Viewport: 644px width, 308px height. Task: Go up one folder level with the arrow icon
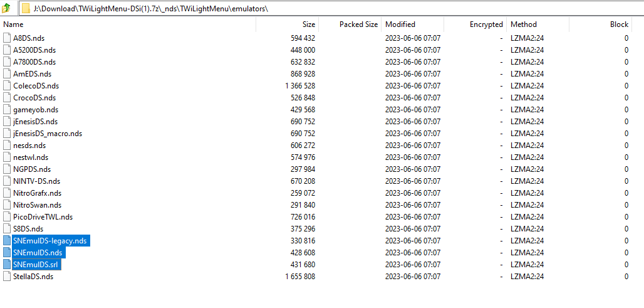click(x=6, y=8)
